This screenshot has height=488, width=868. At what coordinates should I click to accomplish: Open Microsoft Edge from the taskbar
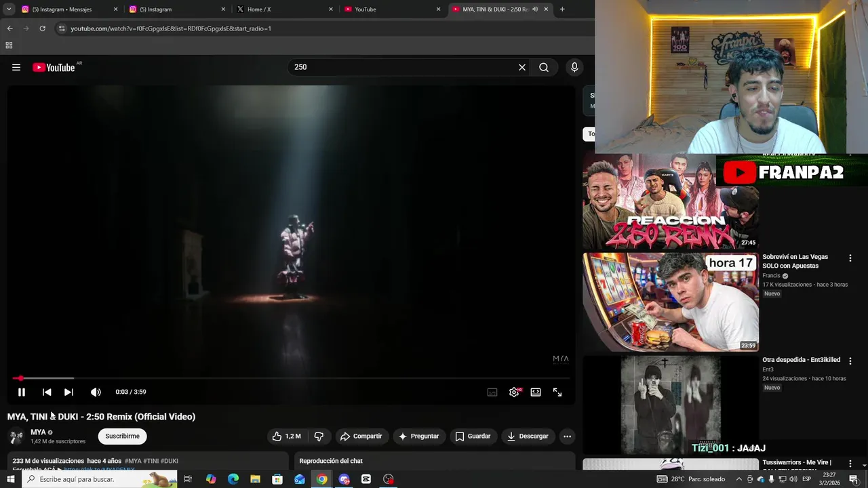tap(233, 479)
